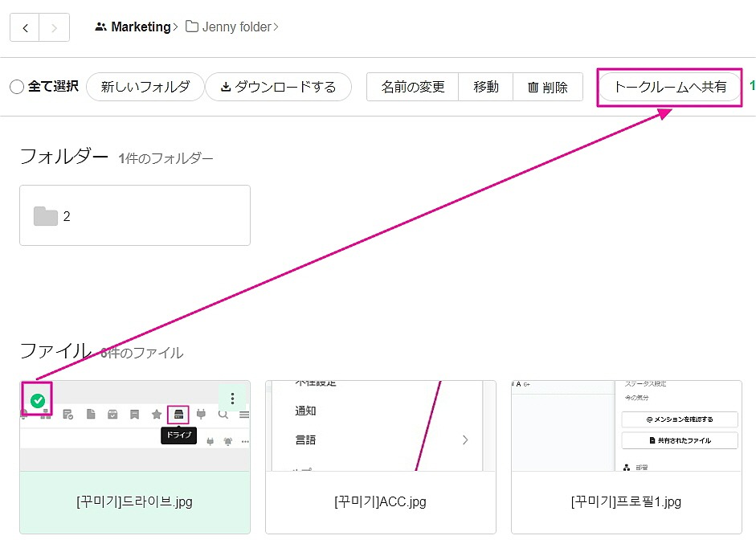The width and height of the screenshot is (756, 548).
Task: Expand the chevron after Marketing breadcrumb
Action: pyautogui.click(x=176, y=28)
